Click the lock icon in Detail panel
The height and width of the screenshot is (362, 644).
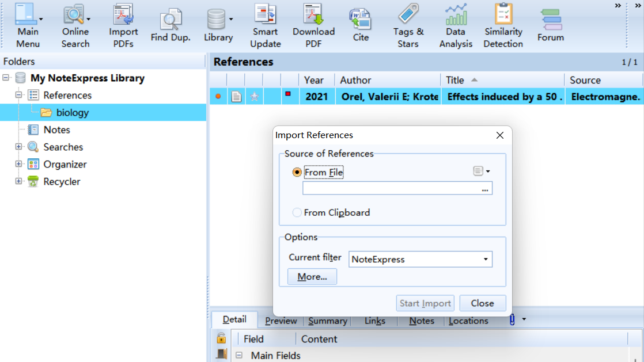pos(221,338)
